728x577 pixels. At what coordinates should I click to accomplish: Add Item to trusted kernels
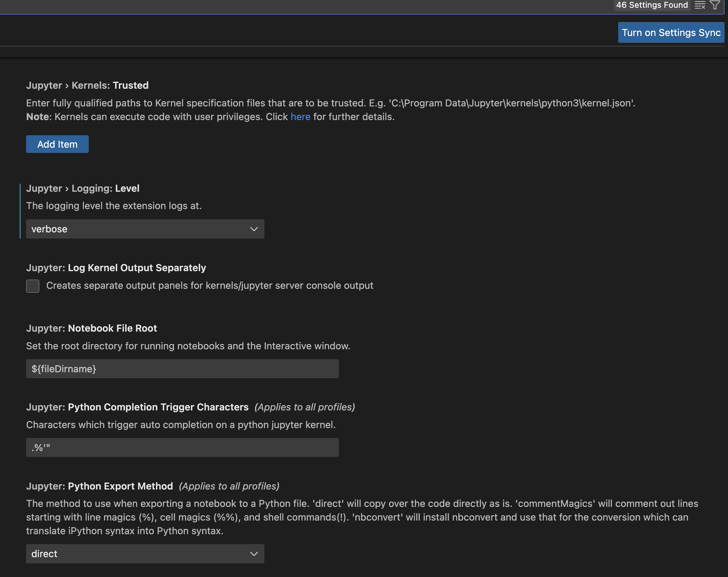pos(57,144)
